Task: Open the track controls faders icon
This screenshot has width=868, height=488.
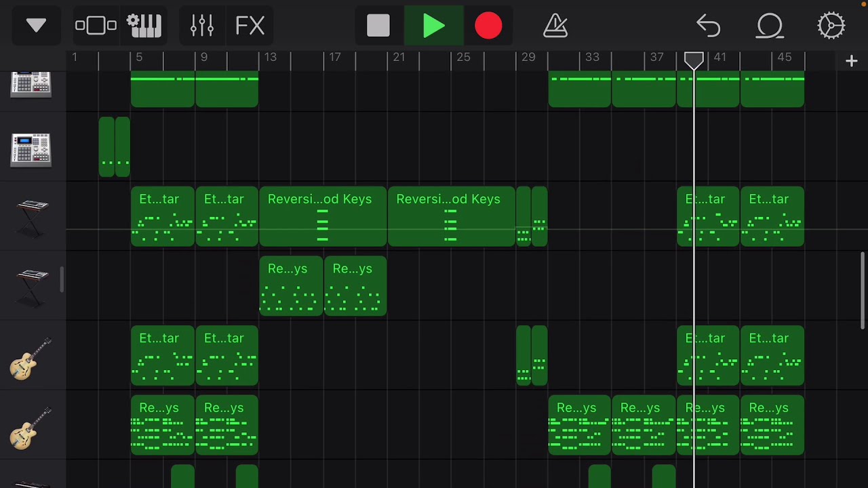Action: click(201, 25)
